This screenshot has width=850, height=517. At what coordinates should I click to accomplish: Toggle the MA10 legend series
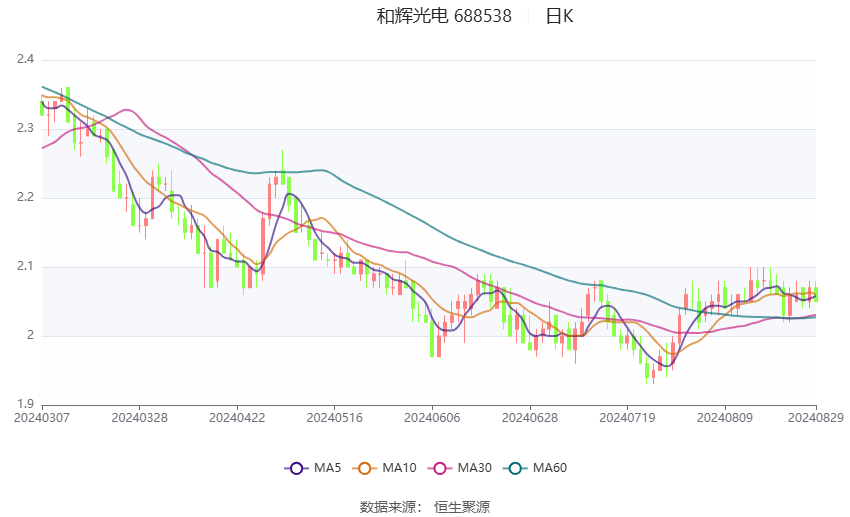tap(384, 468)
